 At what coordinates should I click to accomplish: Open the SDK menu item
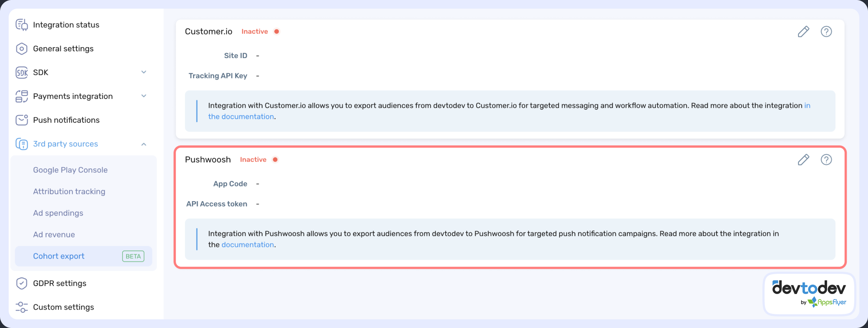[x=41, y=72]
